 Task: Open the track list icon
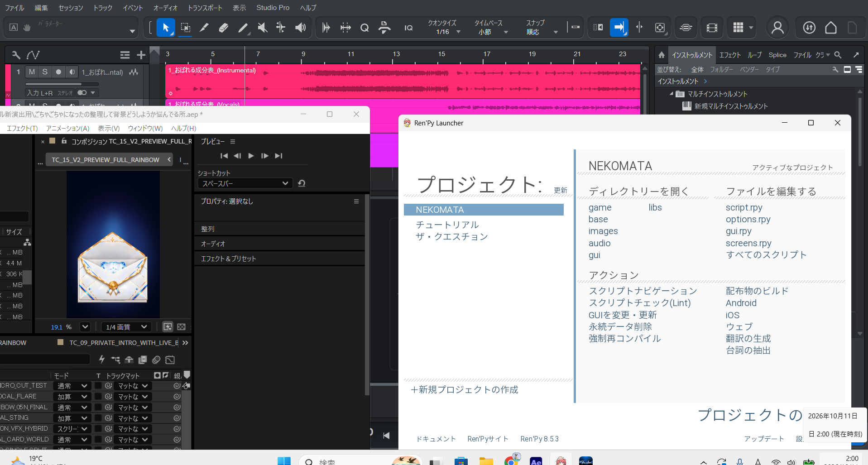pos(125,55)
